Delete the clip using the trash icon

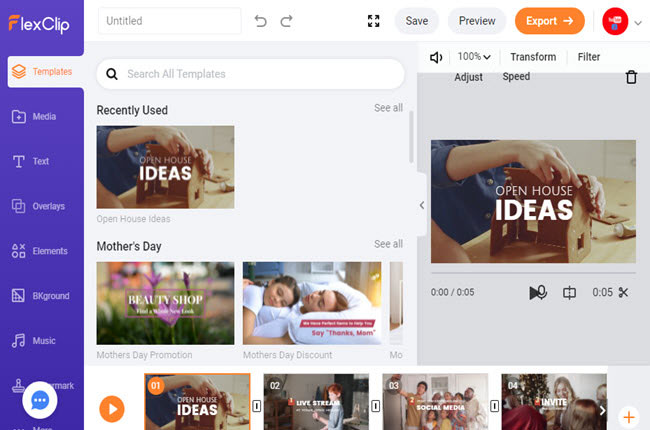[631, 77]
